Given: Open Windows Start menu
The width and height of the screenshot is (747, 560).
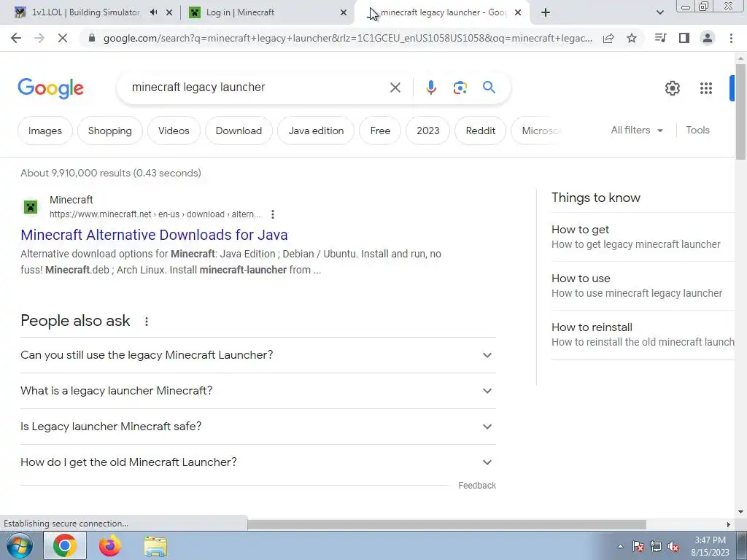Looking at the screenshot, I should [x=20, y=546].
